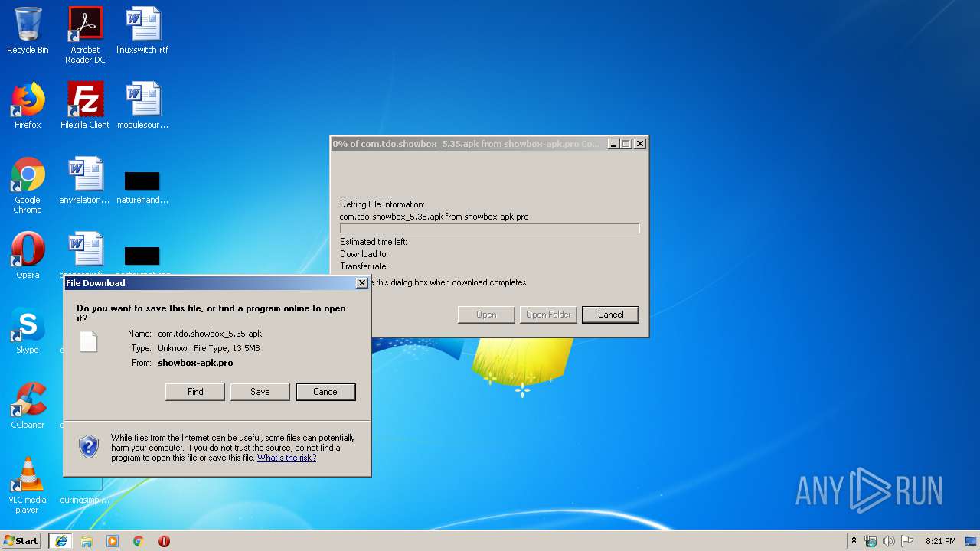Launch Opera from the desktop
Image resolution: width=980 pixels, height=551 pixels.
pyautogui.click(x=28, y=256)
